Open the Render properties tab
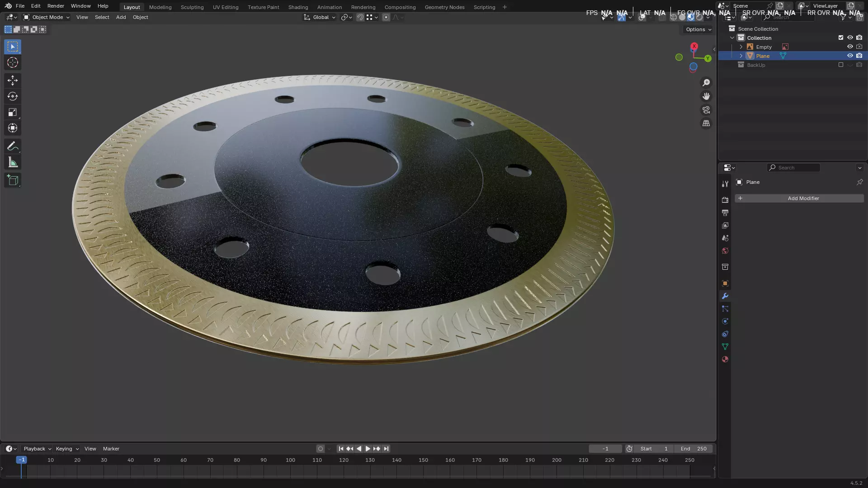This screenshot has height=488, width=868. coord(725,200)
